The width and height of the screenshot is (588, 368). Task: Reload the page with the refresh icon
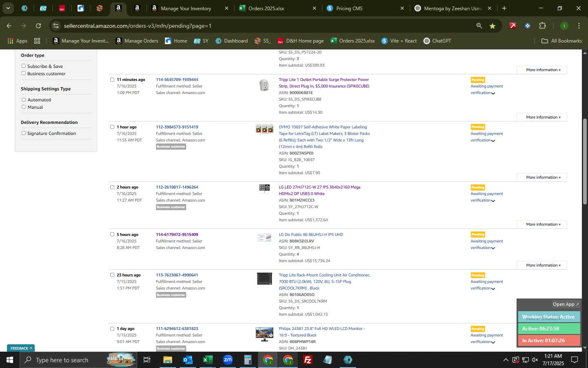(x=38, y=26)
